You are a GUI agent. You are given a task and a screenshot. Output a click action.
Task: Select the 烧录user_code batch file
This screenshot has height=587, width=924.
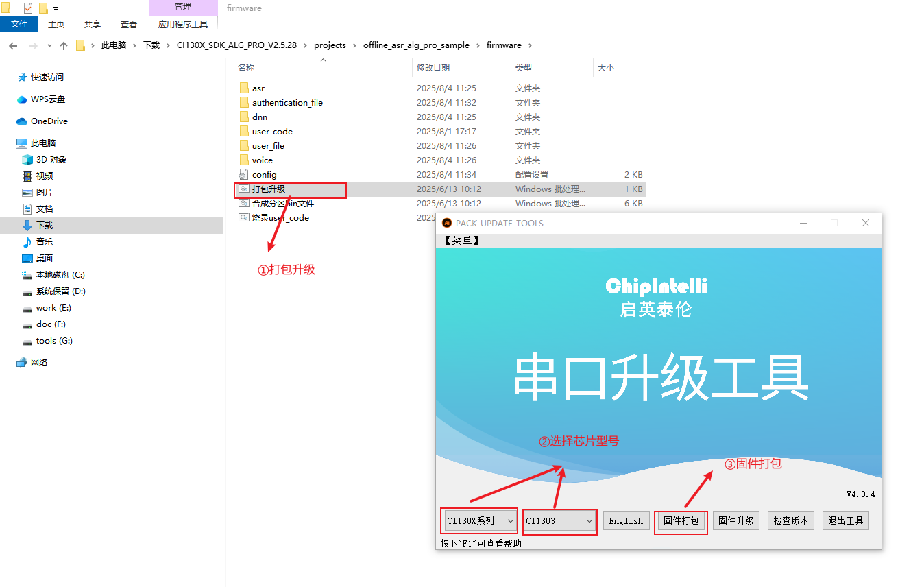[x=280, y=218]
